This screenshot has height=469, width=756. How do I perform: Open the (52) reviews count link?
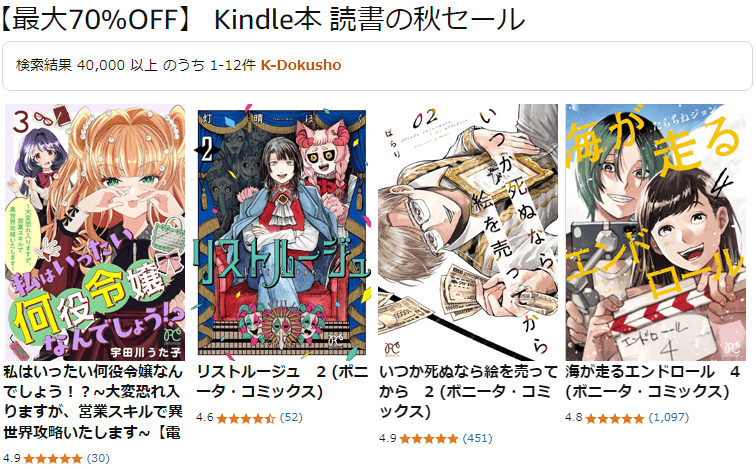291,417
